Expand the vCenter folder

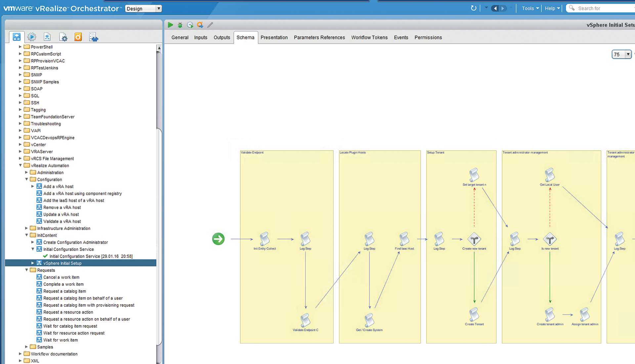(21, 144)
